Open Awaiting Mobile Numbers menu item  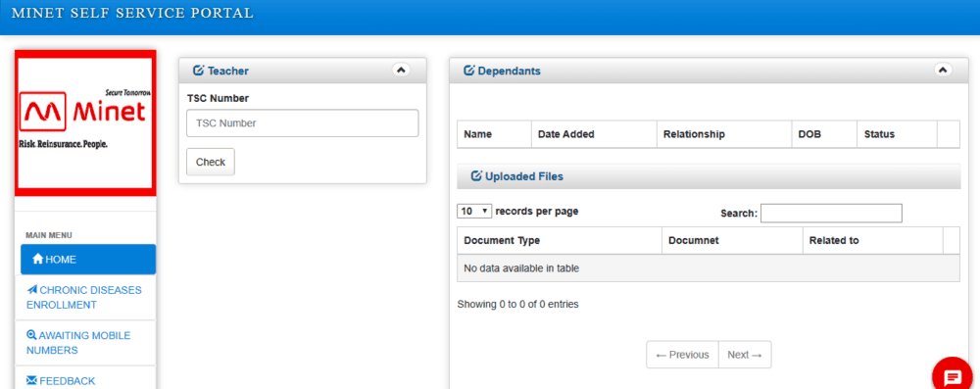pyautogui.click(x=85, y=343)
